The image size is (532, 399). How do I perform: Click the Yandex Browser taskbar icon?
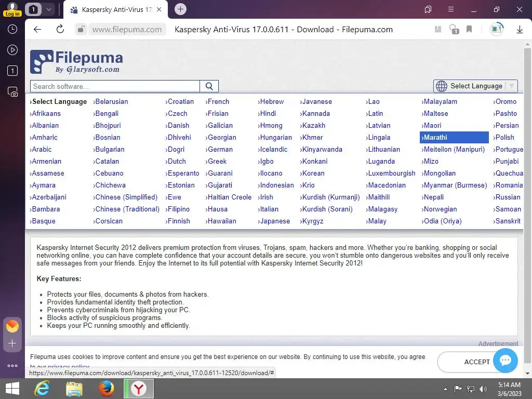[x=138, y=389]
